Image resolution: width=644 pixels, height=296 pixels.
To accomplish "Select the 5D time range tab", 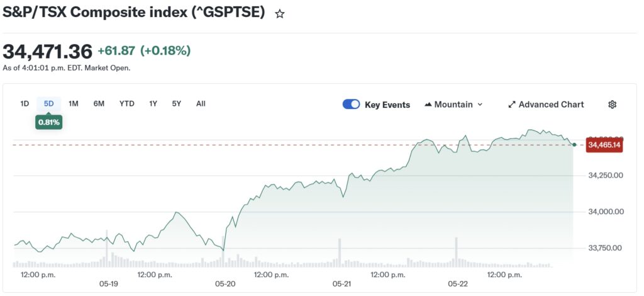I will (49, 103).
